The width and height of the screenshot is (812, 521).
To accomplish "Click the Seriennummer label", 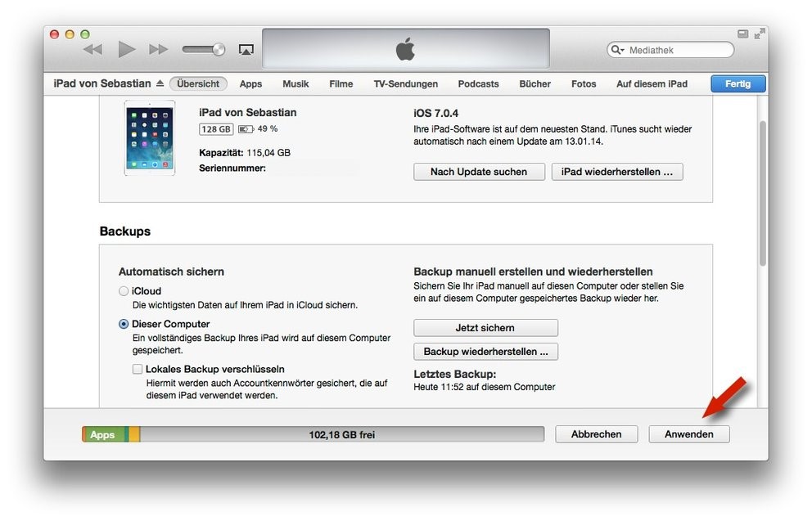I will pos(232,168).
